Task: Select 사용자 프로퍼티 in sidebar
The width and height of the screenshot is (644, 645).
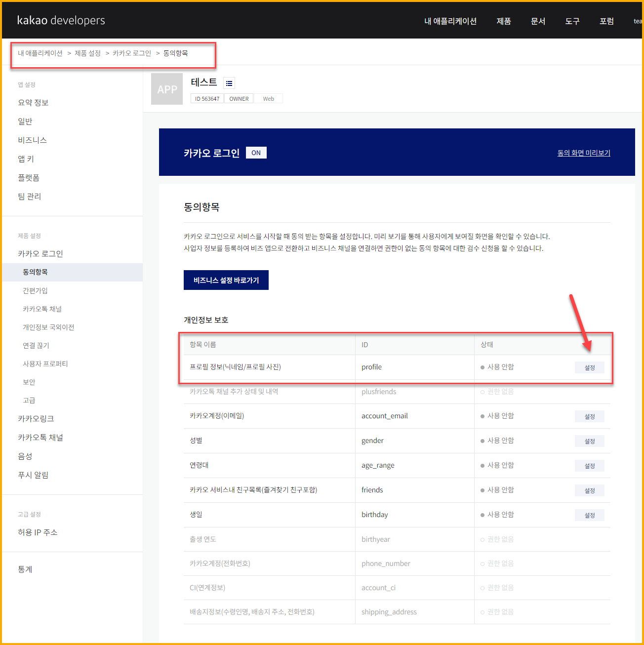Action: (x=45, y=363)
